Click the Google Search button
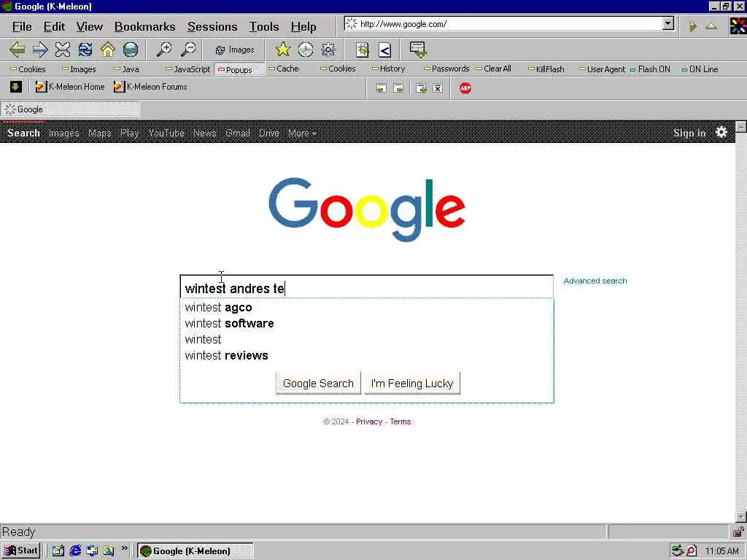 coord(318,384)
